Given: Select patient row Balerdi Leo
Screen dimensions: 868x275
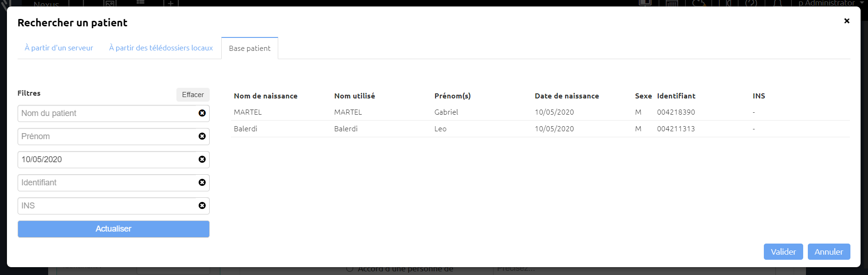Looking at the screenshot, I should coord(540,129).
